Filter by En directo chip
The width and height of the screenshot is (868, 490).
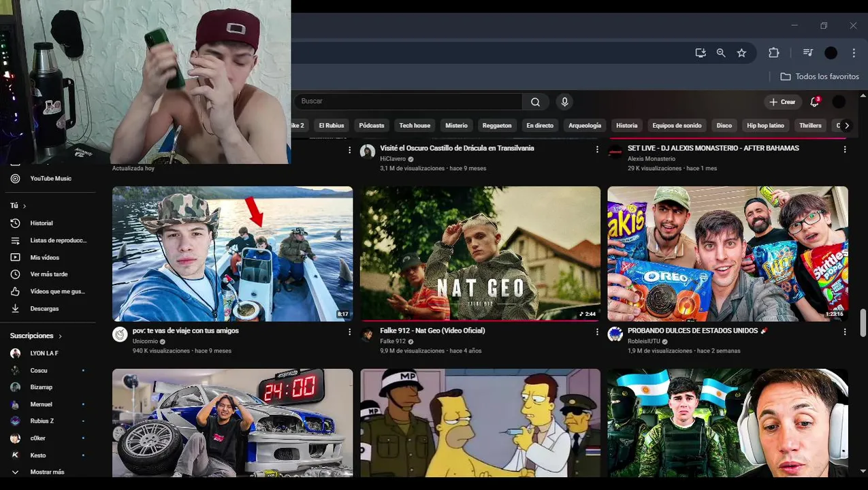coord(540,125)
